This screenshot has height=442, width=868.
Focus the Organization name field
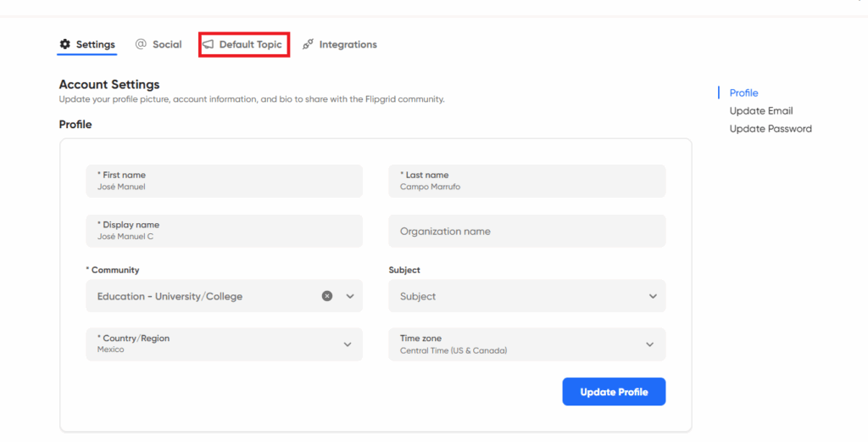526,231
